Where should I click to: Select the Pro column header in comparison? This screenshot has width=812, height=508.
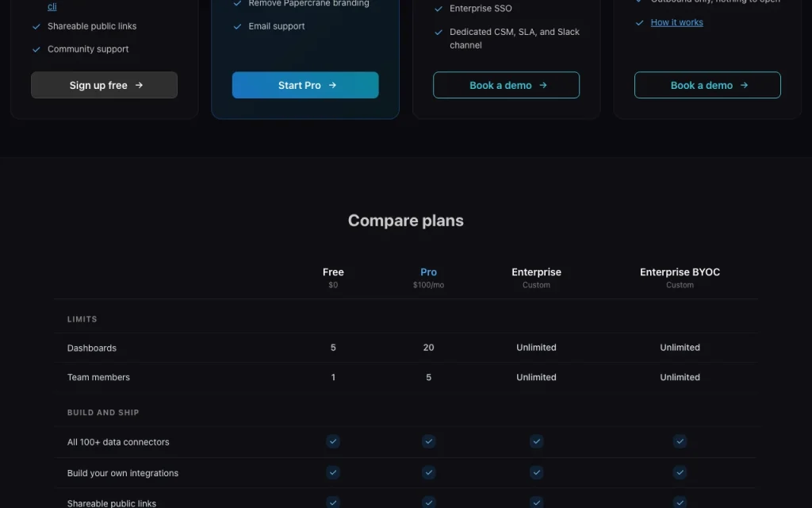pos(428,272)
